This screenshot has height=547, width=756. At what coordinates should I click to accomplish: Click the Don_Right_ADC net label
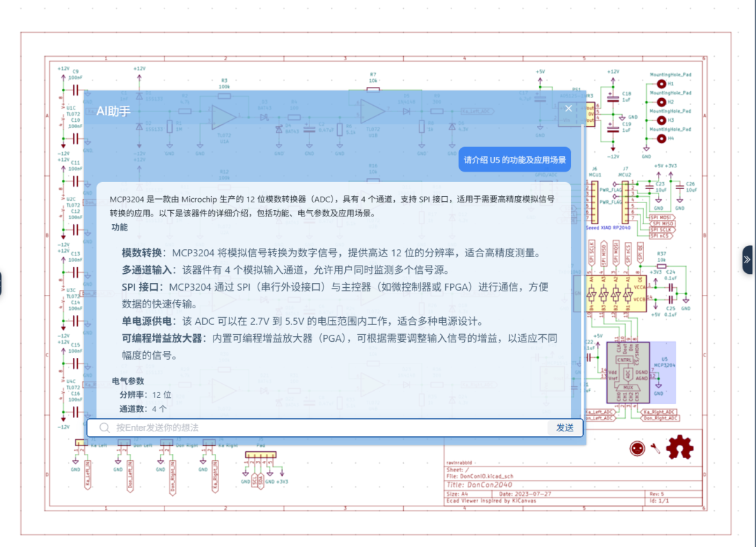click(x=660, y=418)
